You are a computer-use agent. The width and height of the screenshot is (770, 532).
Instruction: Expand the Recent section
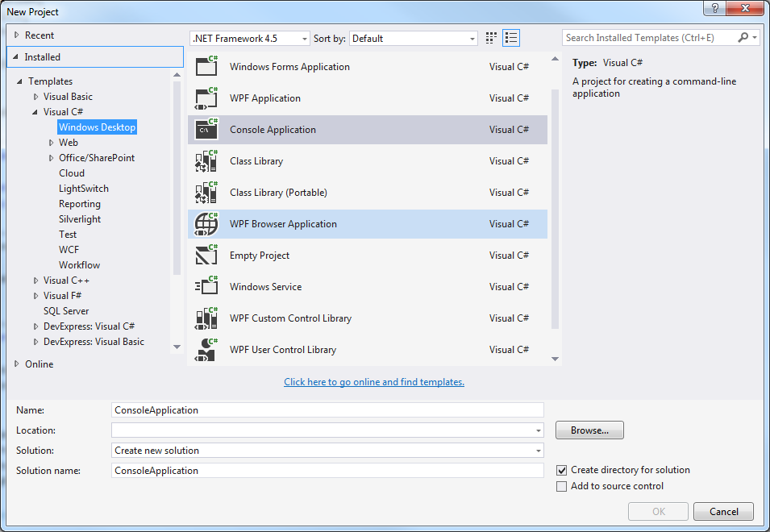[x=17, y=35]
